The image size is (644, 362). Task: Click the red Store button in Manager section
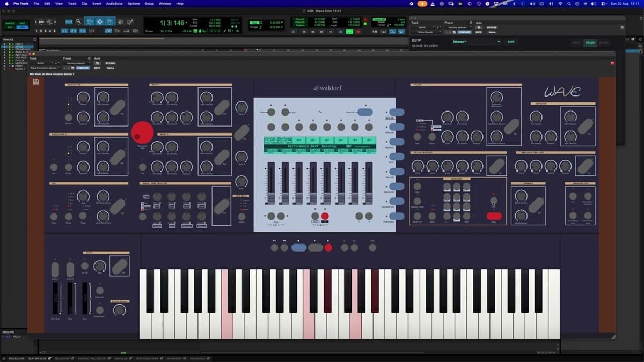click(x=494, y=216)
